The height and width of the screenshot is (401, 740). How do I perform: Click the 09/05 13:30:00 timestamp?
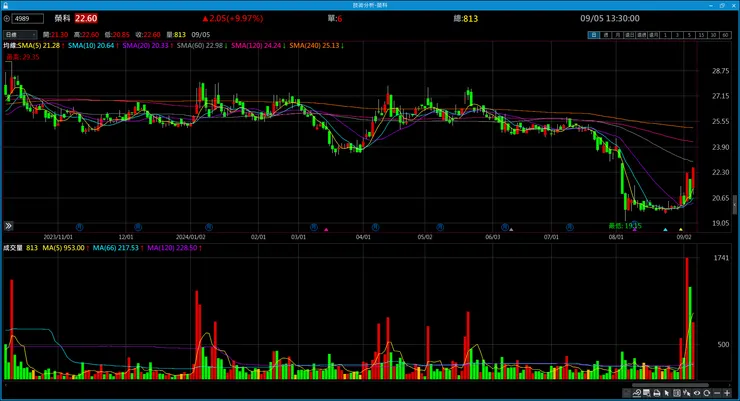[610, 18]
